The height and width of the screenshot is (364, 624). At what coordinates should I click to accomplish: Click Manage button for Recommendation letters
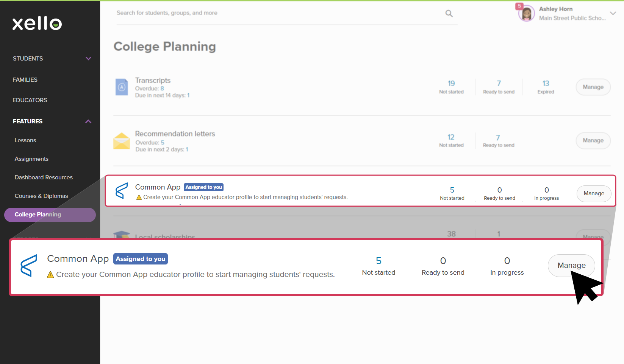(x=593, y=140)
